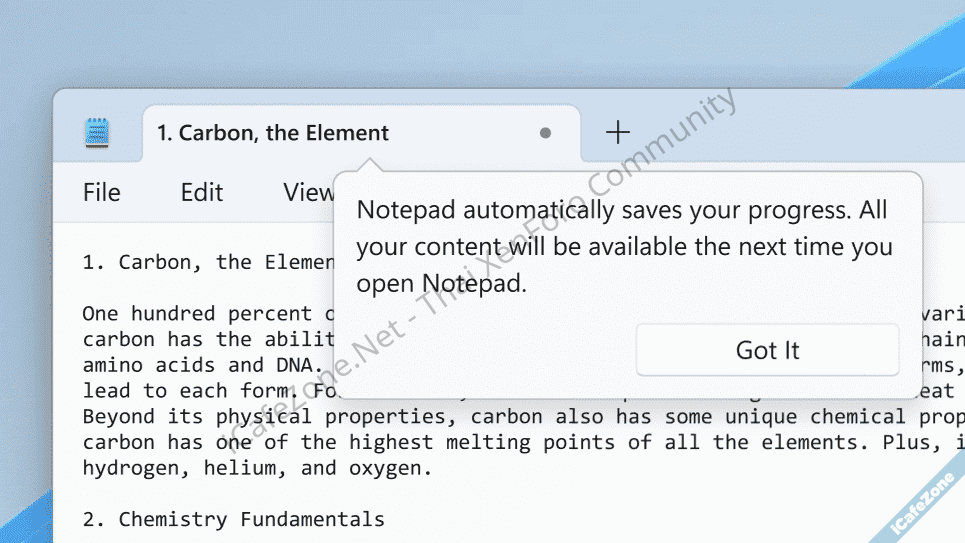Click the line starting "lead to each form"
This screenshot has width=965, height=543.
point(180,391)
